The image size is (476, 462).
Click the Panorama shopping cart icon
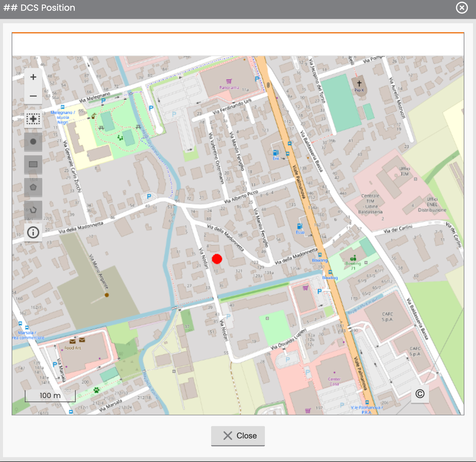pyautogui.click(x=229, y=81)
